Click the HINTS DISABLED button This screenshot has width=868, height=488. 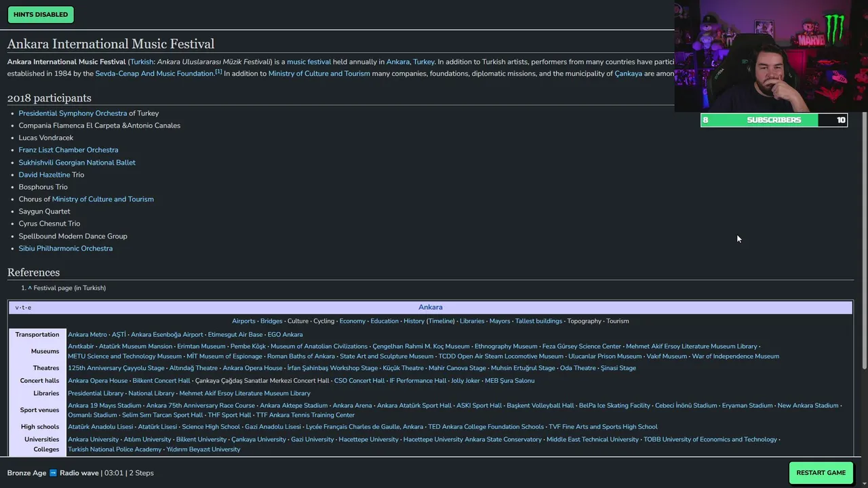(x=41, y=14)
